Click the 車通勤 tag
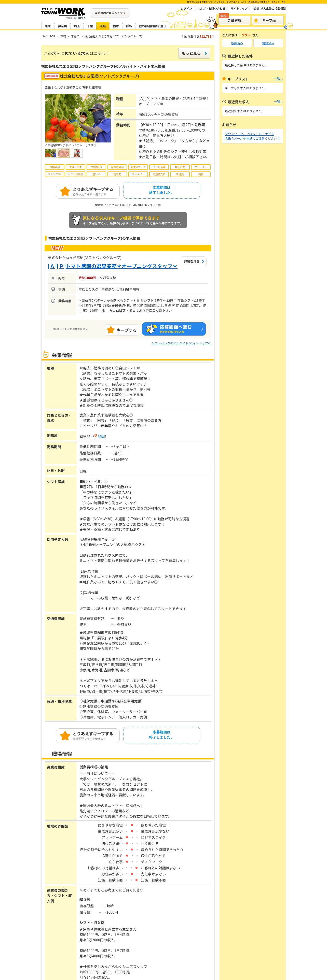327x980 pixels. tap(180, 174)
